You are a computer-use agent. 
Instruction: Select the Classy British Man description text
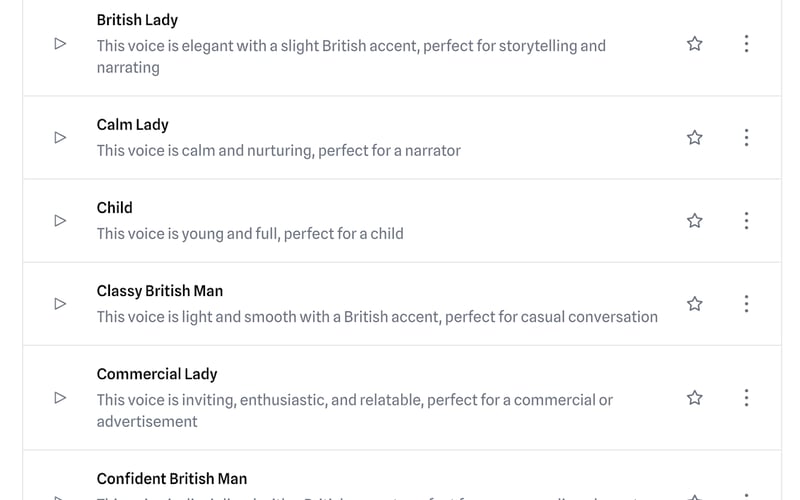[377, 317]
